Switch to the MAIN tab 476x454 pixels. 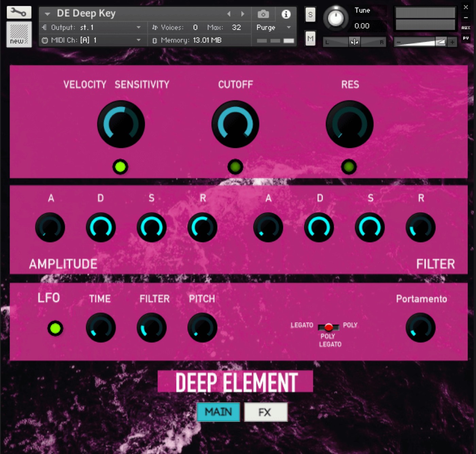point(218,412)
